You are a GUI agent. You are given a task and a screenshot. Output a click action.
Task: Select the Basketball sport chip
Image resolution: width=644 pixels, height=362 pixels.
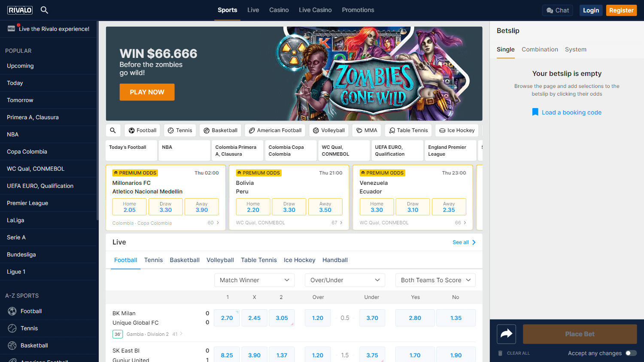(x=220, y=130)
